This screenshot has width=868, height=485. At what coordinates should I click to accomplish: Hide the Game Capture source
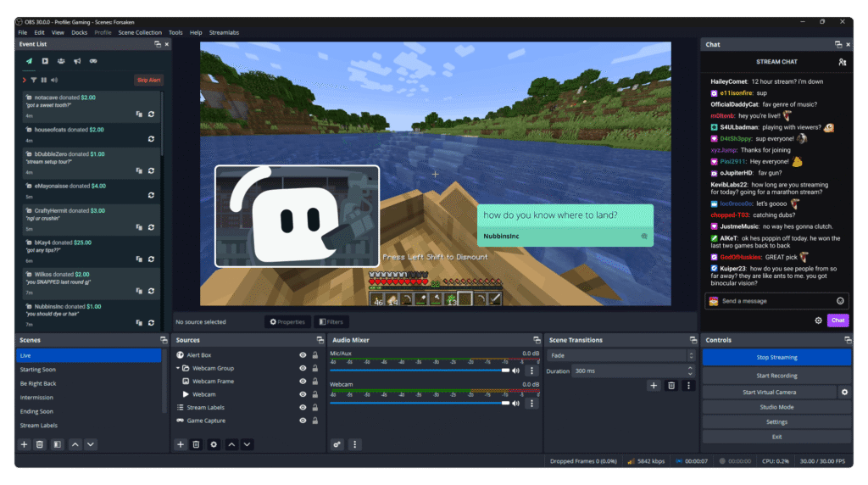tap(303, 421)
